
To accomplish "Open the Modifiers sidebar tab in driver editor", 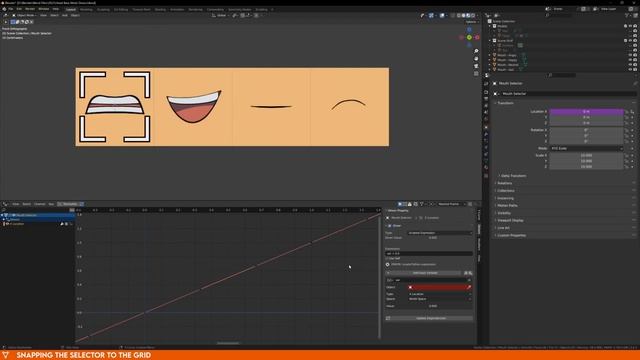I will pyautogui.click(x=479, y=244).
